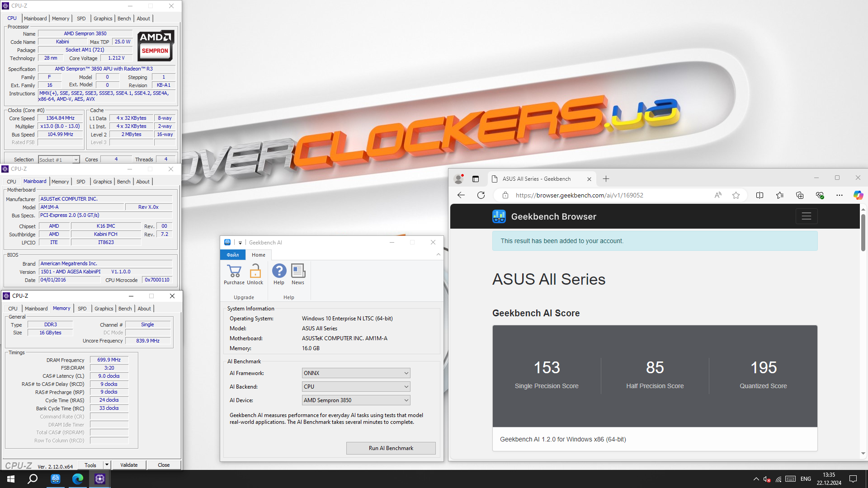Click Half Precision Score value 85
The height and width of the screenshot is (488, 868).
[x=655, y=368]
